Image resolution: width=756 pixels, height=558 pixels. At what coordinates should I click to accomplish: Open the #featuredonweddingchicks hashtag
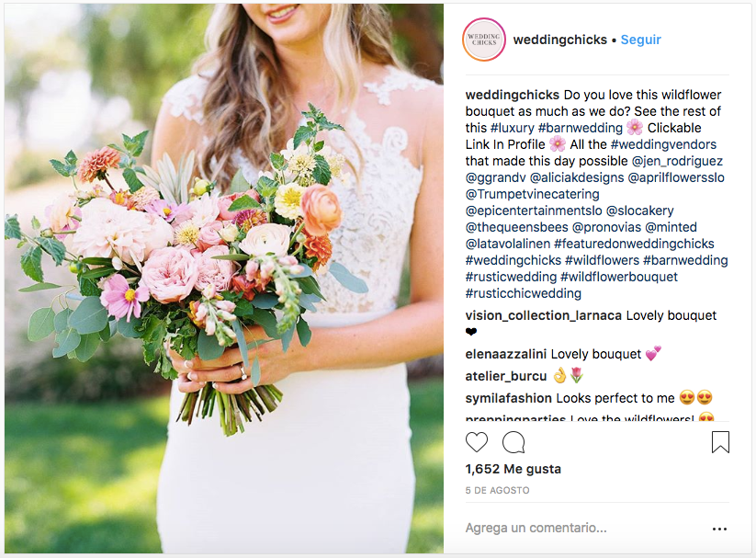[x=634, y=244]
